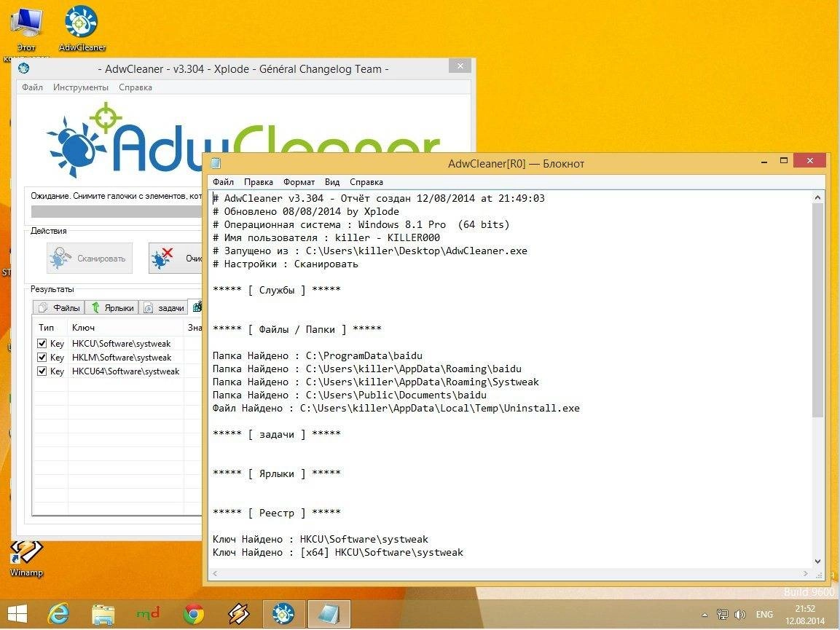Click the Очистить bug button
840x630 pixels.
(175, 259)
